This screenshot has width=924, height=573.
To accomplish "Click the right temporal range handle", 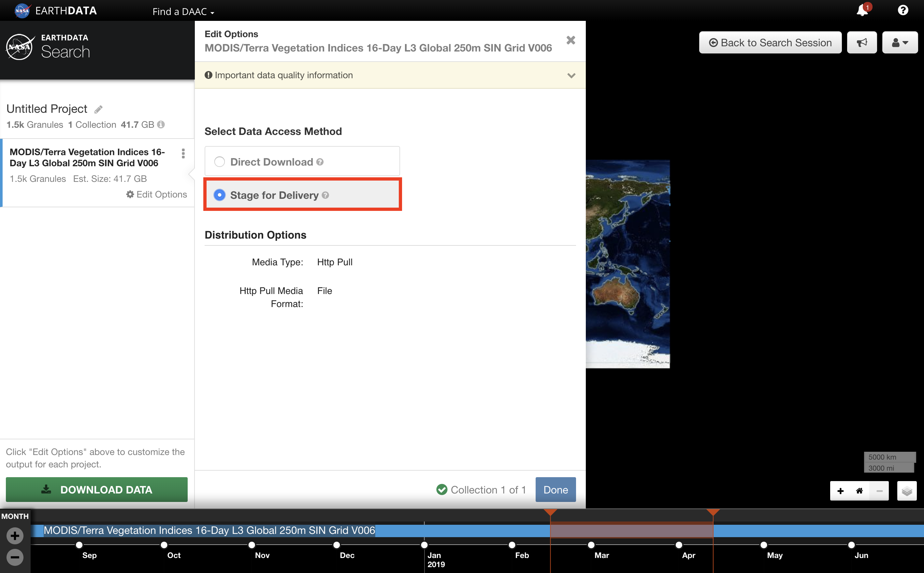I will click(713, 512).
